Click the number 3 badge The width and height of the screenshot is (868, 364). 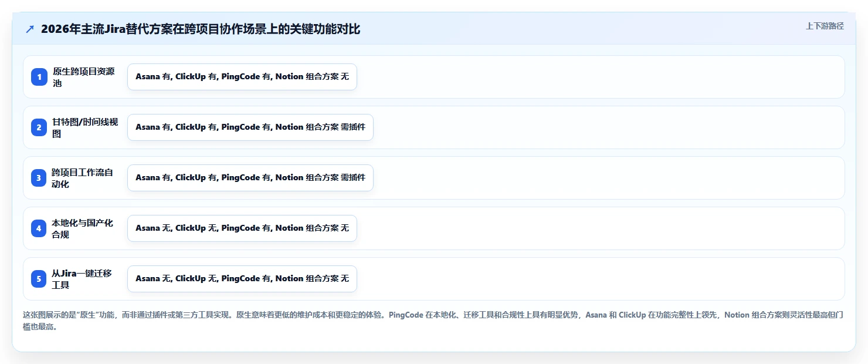pyautogui.click(x=39, y=178)
